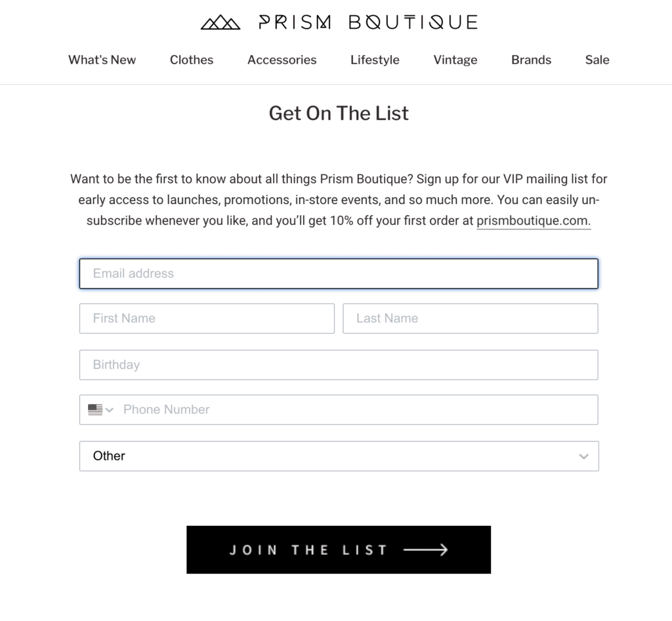Click the Email address input field
This screenshot has width=672, height=621.
[339, 273]
